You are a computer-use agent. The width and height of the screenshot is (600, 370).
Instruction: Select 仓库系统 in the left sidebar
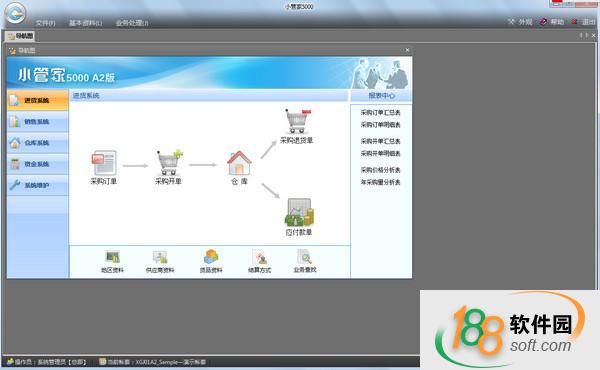[x=38, y=143]
